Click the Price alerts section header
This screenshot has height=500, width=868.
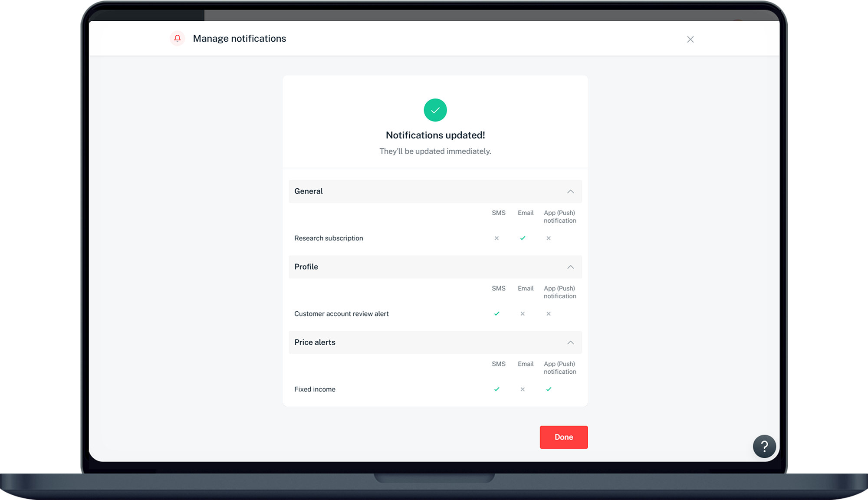coord(315,342)
